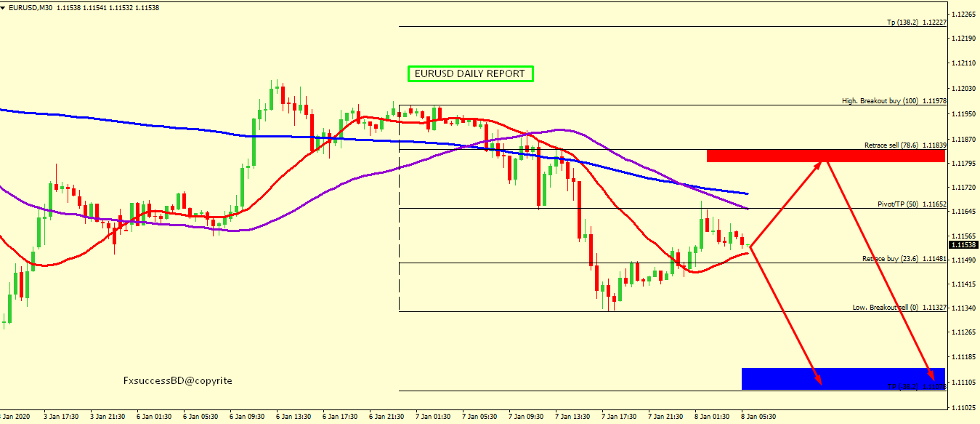Select the red retrace sell zone rectangle
Screen dimensions: 980x424
(825, 156)
